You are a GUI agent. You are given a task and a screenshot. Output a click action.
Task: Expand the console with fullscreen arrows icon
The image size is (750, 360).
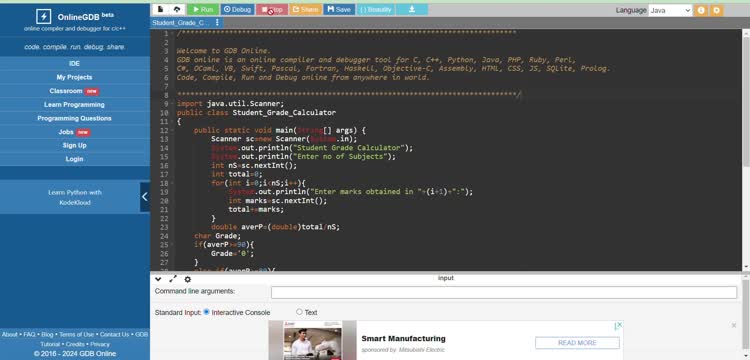(173, 279)
